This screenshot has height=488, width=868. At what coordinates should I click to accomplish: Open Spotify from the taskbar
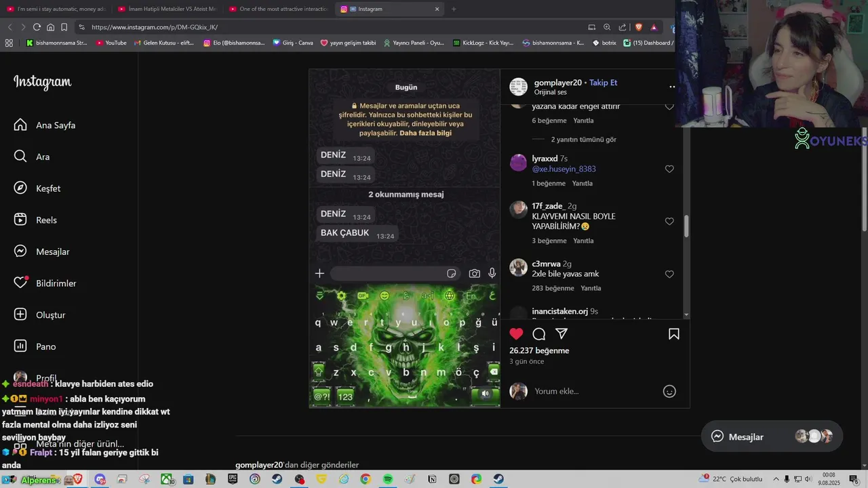click(x=387, y=479)
